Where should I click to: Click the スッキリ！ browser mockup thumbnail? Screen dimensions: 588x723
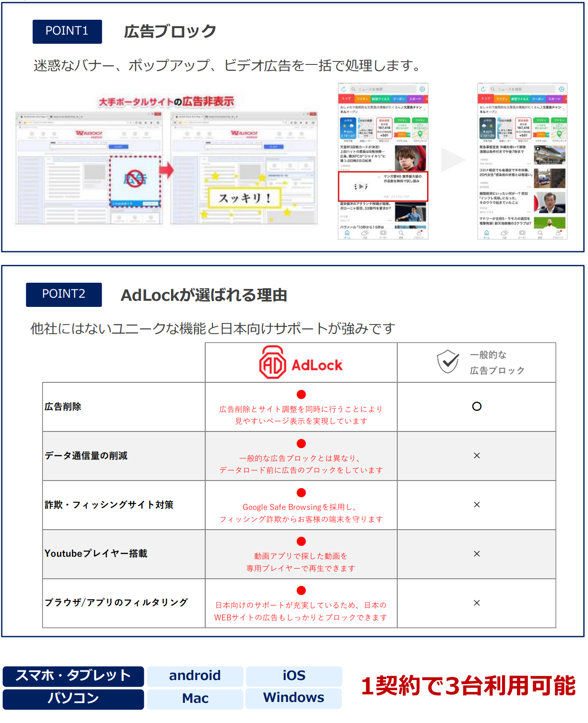point(244,168)
